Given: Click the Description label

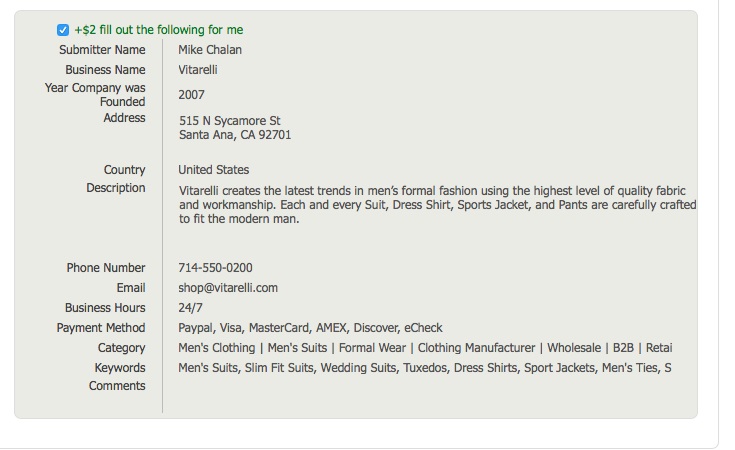Looking at the screenshot, I should click(x=115, y=188).
